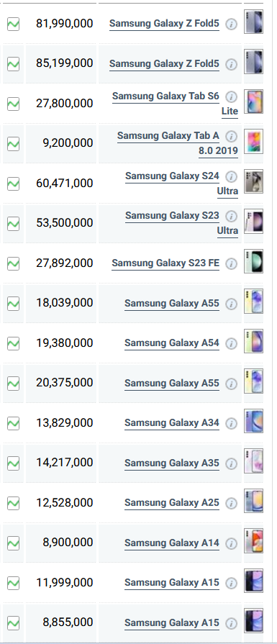Click info icon beside Galaxy S23 Ultra
This screenshot has height=644, width=277.
click(x=232, y=216)
